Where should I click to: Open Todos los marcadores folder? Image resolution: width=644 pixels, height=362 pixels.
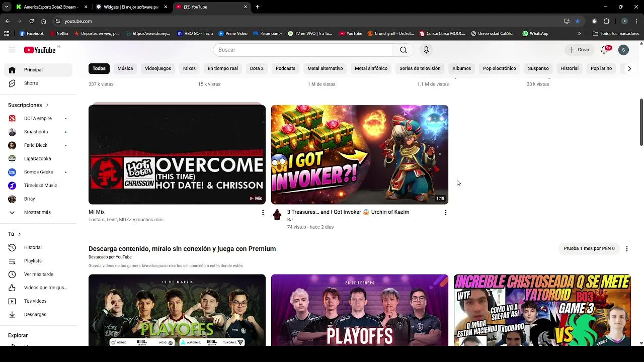point(616,34)
